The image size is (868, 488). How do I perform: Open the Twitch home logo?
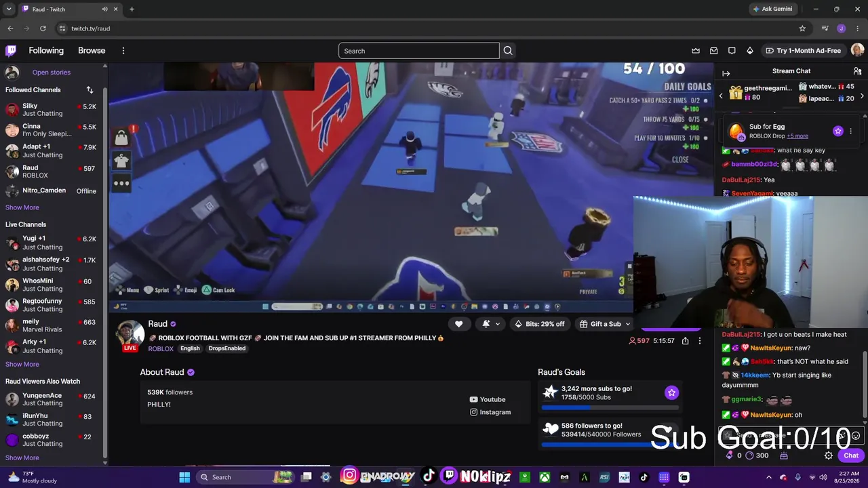click(11, 51)
